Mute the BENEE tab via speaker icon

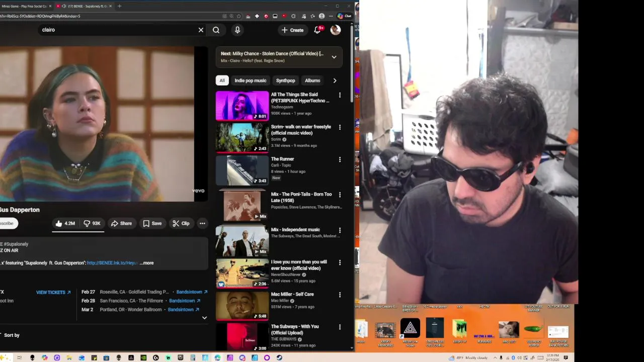click(x=63, y=6)
